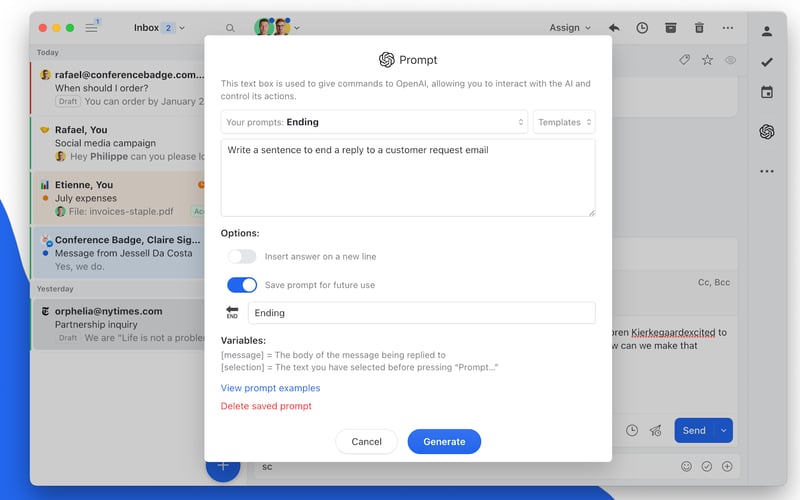This screenshot has height=500, width=800.
Task: Open the Social media campaign conversation
Action: click(118, 143)
